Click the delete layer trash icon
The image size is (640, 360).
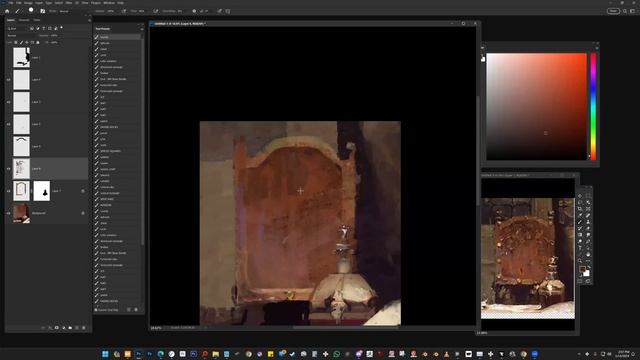[x=84, y=327]
